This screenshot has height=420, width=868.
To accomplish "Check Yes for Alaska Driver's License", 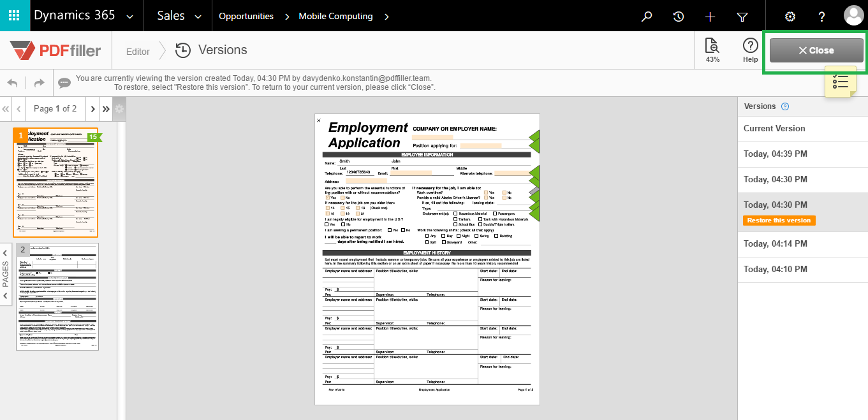I will click(486, 198).
